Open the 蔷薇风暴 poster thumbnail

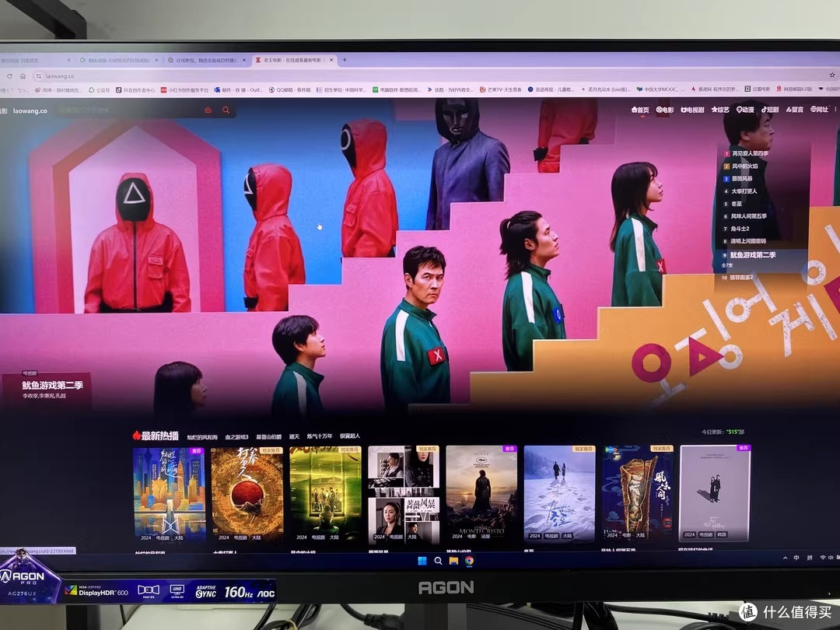(404, 495)
